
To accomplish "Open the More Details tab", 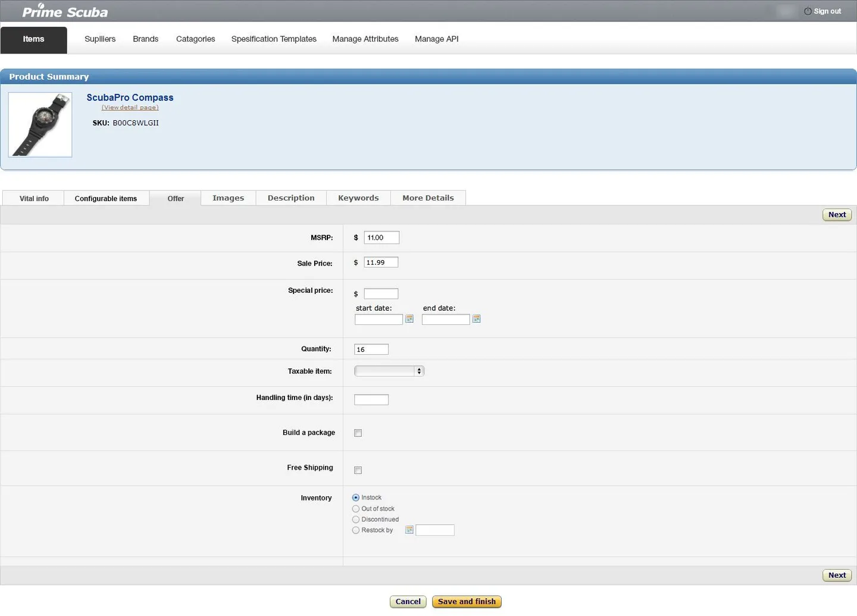I will point(428,198).
